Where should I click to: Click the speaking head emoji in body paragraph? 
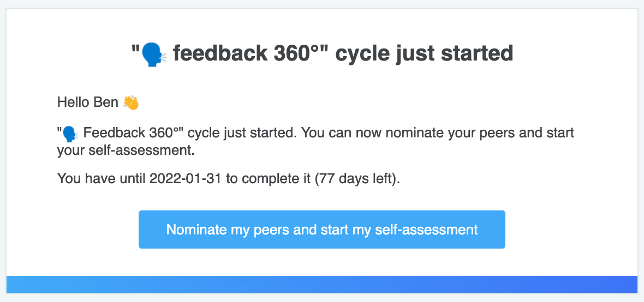click(x=70, y=134)
